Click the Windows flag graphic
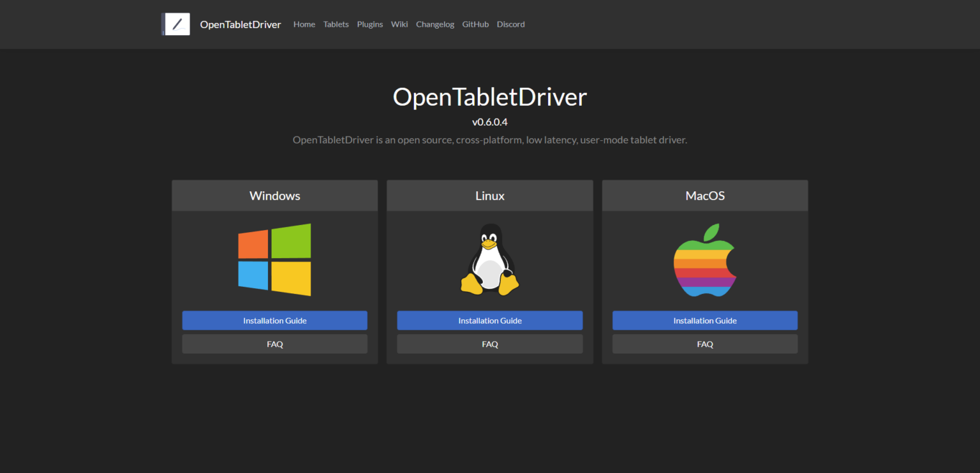The height and width of the screenshot is (473, 980). pos(274,259)
